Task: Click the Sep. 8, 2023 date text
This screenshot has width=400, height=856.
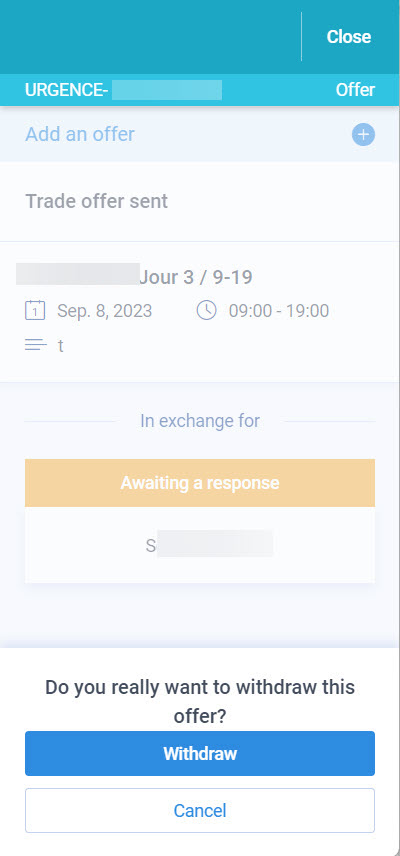Action: pyautogui.click(x=105, y=311)
